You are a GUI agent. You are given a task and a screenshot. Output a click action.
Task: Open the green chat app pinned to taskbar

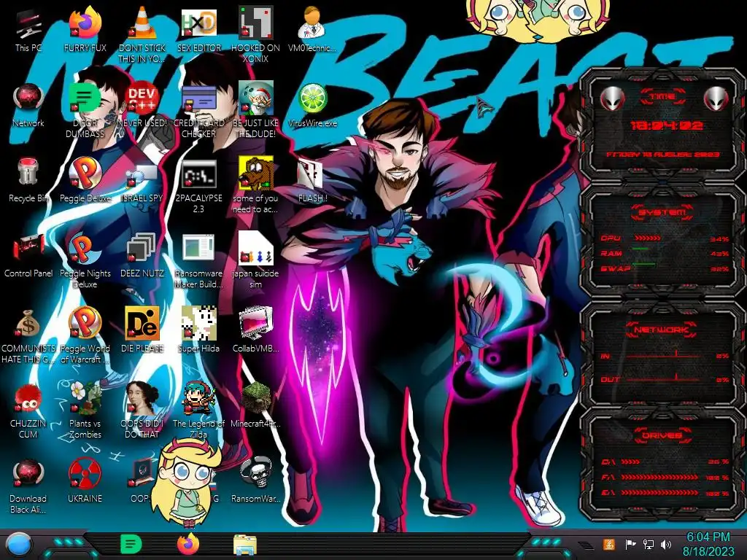[131, 544]
